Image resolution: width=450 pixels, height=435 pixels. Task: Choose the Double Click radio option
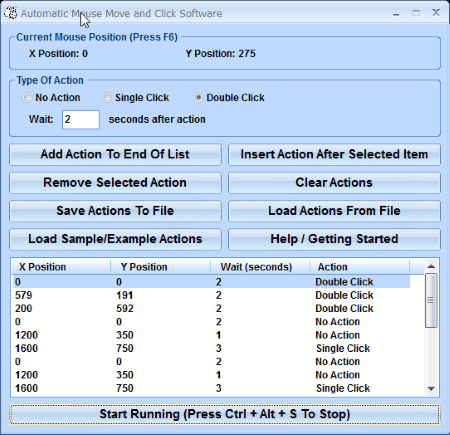198,98
